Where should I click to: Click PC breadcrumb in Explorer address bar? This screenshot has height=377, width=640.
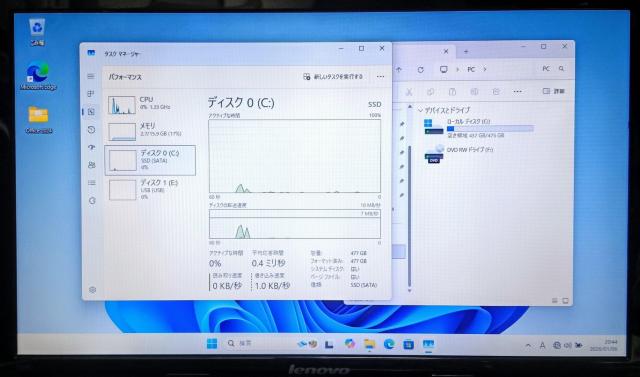click(x=471, y=69)
